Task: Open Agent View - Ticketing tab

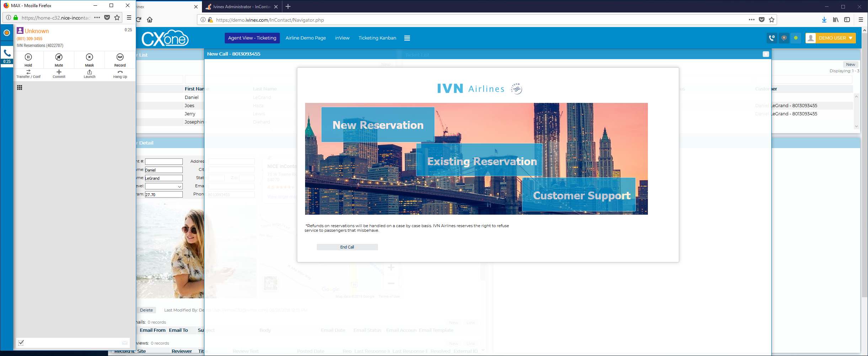Action: [252, 38]
